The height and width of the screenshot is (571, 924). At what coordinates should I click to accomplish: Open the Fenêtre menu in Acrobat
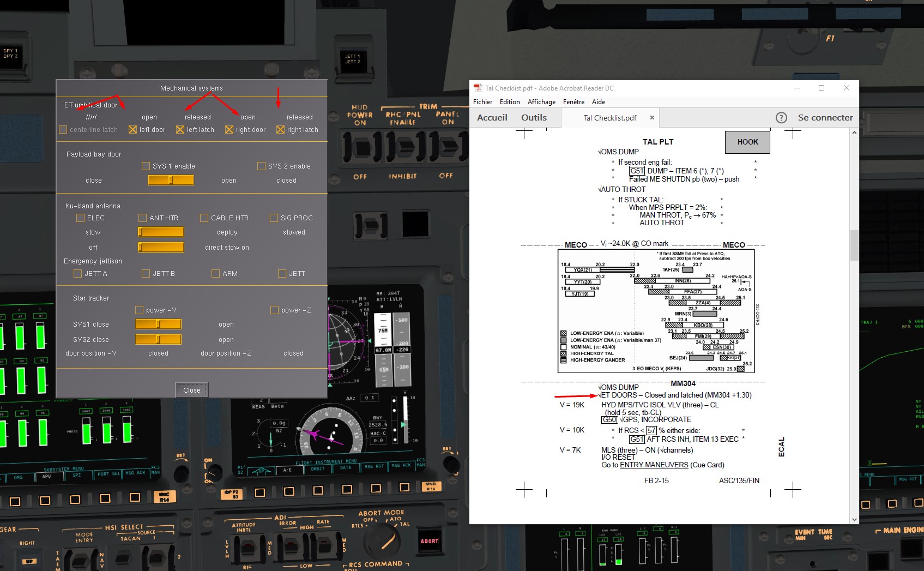coord(573,102)
